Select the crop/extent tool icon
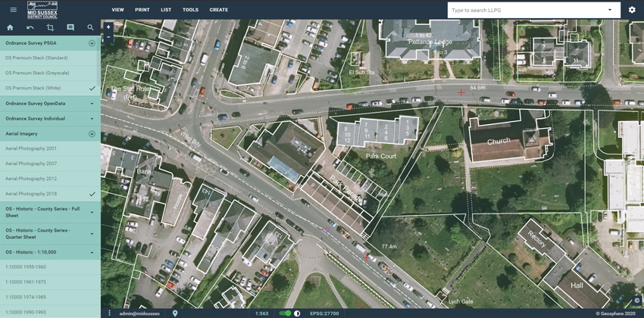The width and height of the screenshot is (644, 318). 50,27
